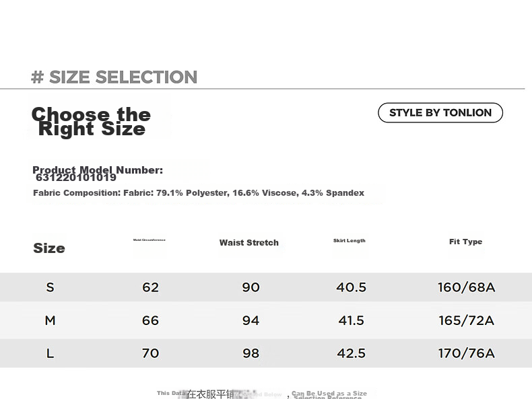Click the Skirt Length column header
Screen dimensions: 532x399
[x=349, y=241]
